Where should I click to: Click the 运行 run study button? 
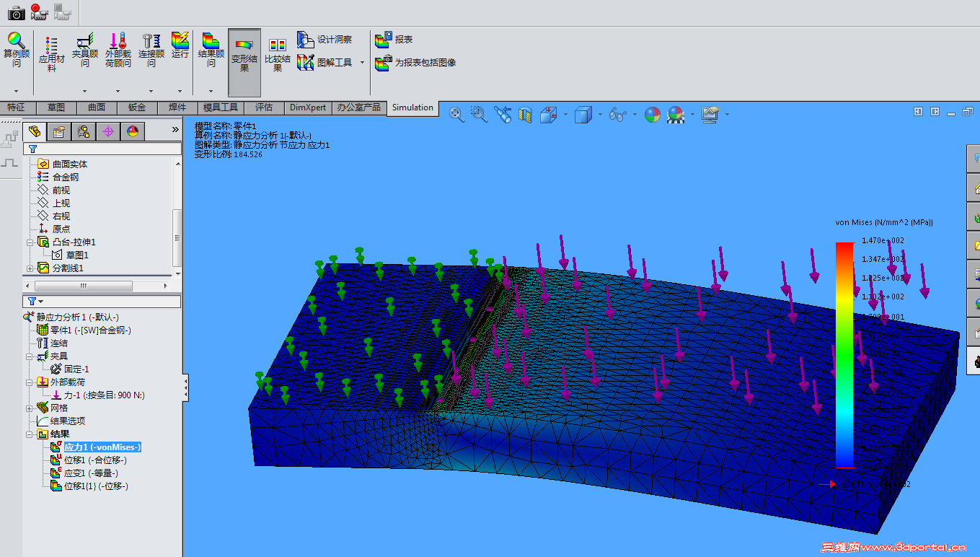coord(180,45)
